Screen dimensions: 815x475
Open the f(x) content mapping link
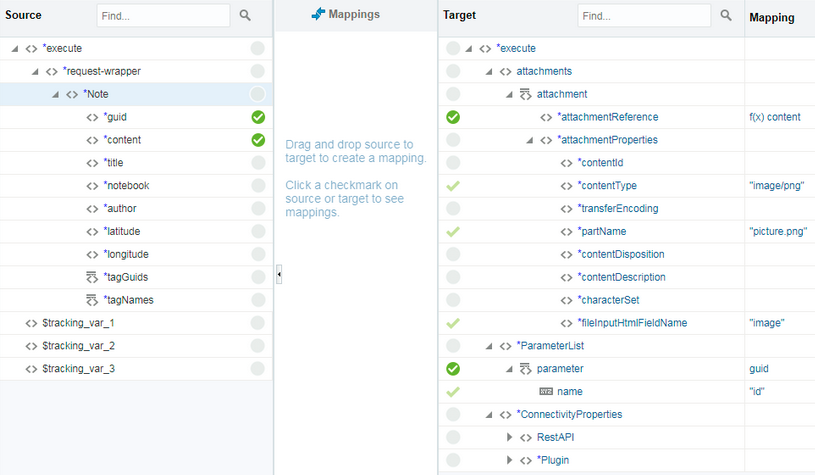774,117
